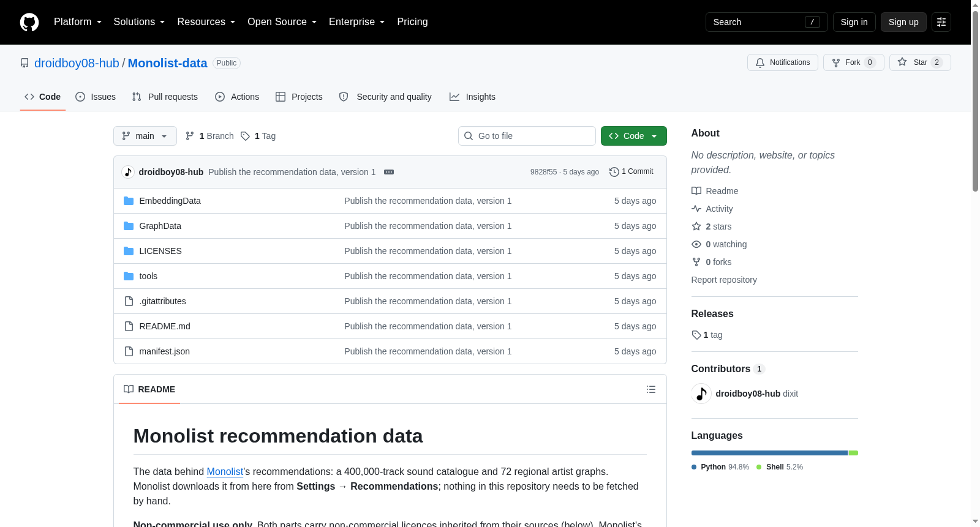Image resolution: width=980 pixels, height=527 pixels.
Task: Click the Report repository link
Action: point(724,280)
